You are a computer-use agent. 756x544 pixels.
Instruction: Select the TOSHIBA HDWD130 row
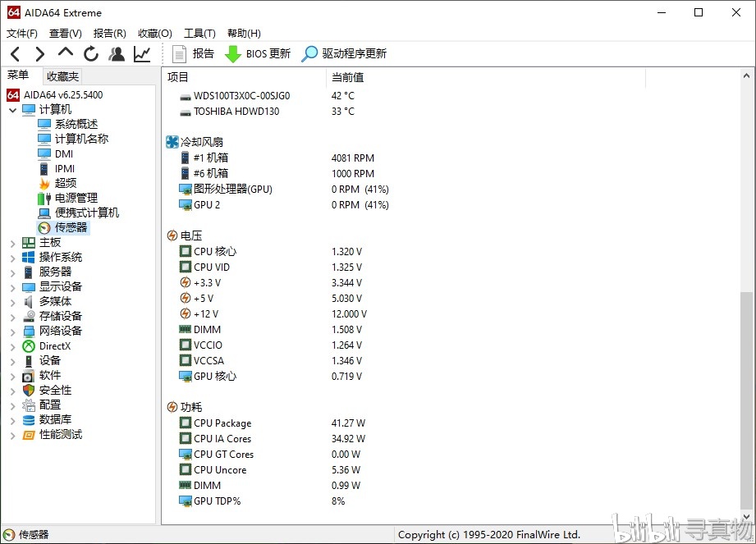click(x=230, y=112)
